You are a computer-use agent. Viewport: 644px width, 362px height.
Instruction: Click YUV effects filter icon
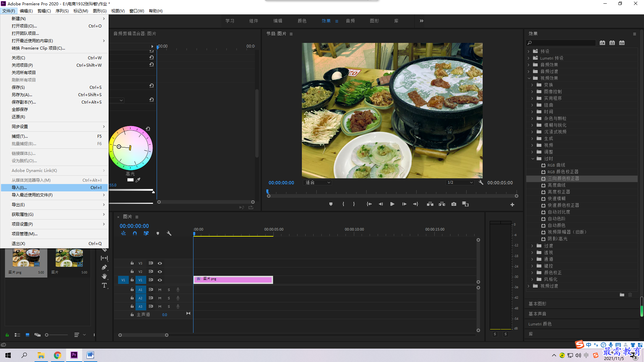tap(622, 43)
